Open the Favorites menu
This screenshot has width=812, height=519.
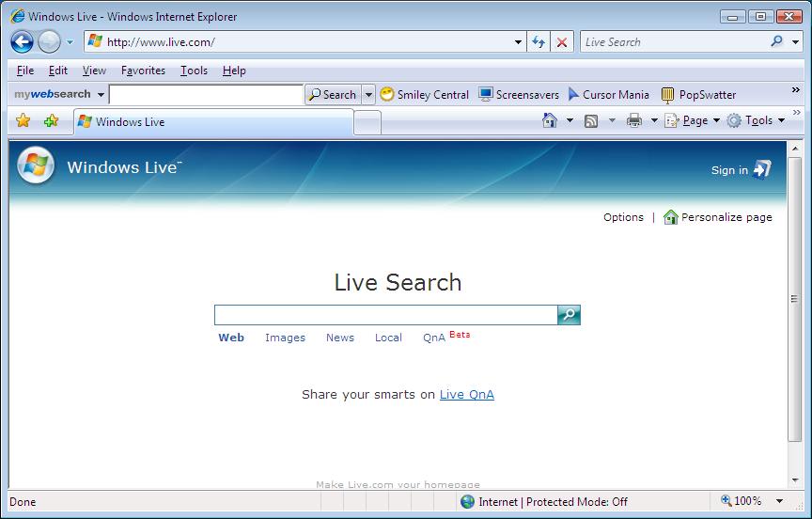point(143,71)
